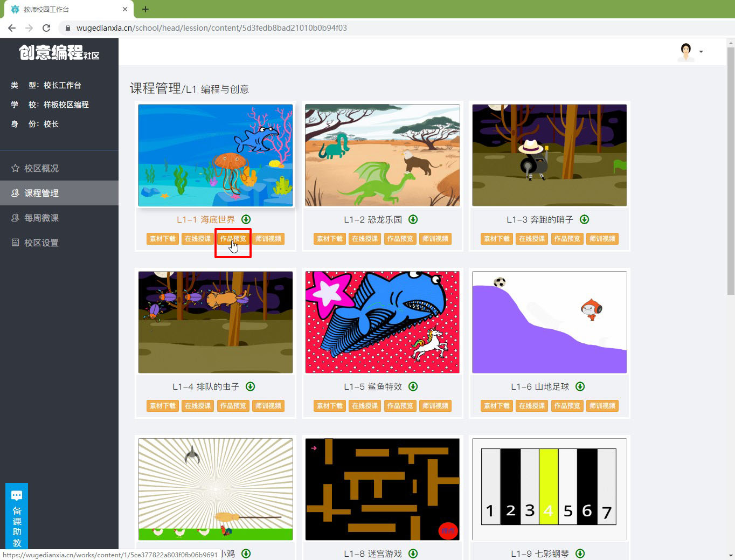Viewport: 735px width, 560px height.
Task: Click the browser back arrow
Action: point(12,28)
